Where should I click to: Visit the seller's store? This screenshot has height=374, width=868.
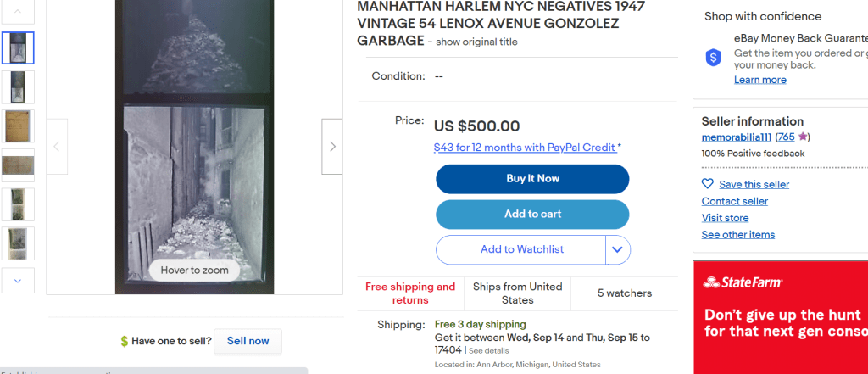(725, 218)
